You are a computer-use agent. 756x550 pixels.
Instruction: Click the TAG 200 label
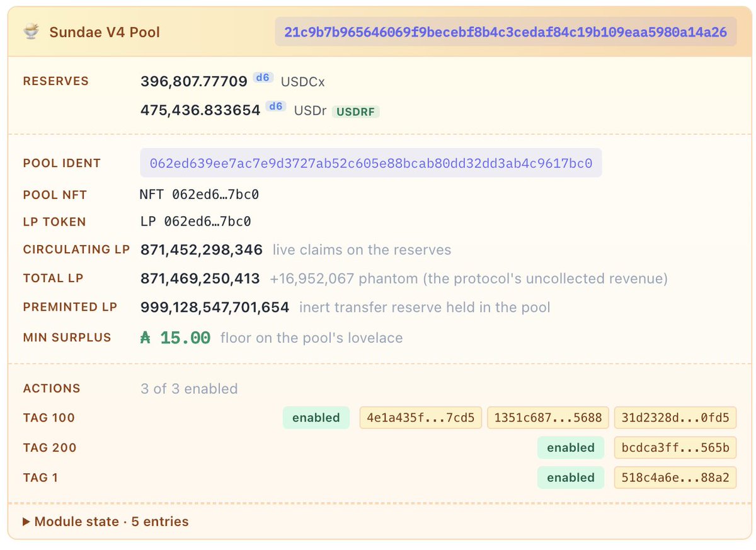click(50, 448)
